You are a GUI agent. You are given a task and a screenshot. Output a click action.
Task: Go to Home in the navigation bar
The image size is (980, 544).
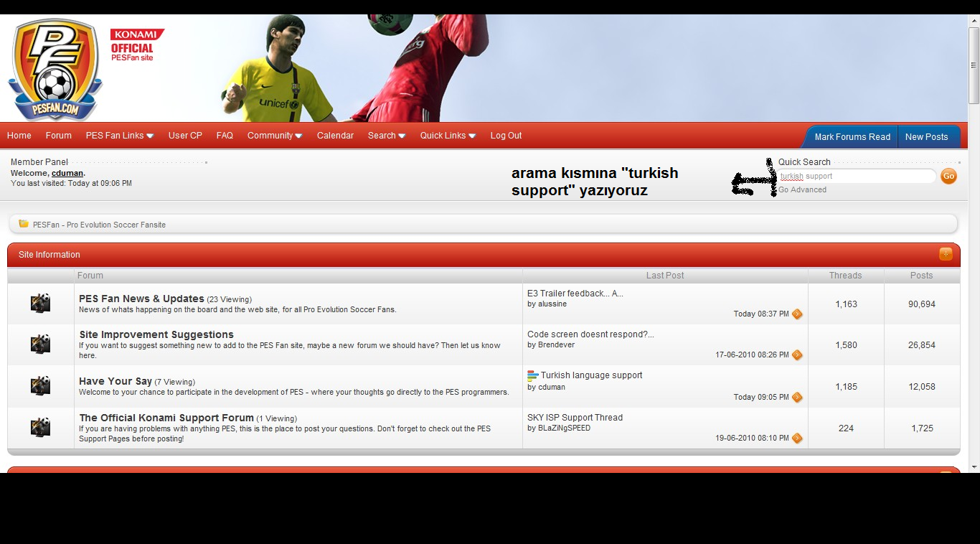19,135
